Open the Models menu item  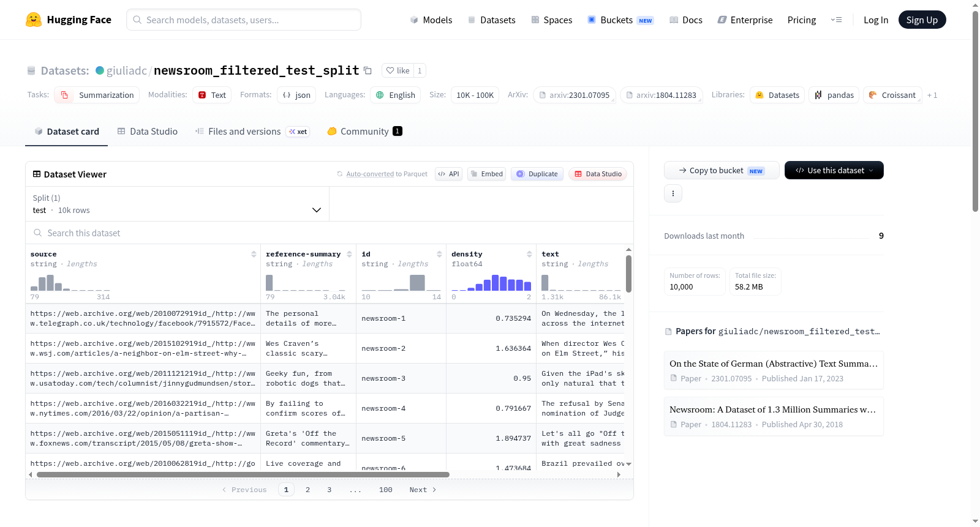431,20
